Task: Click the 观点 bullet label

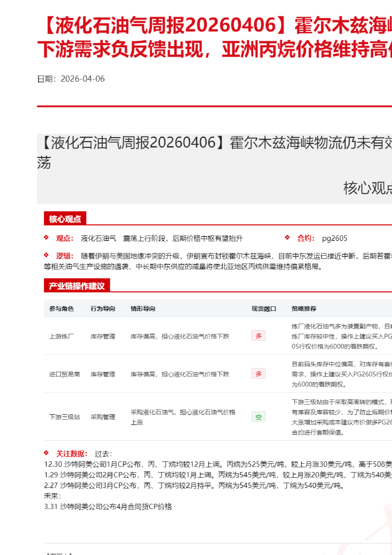Action: (65, 238)
